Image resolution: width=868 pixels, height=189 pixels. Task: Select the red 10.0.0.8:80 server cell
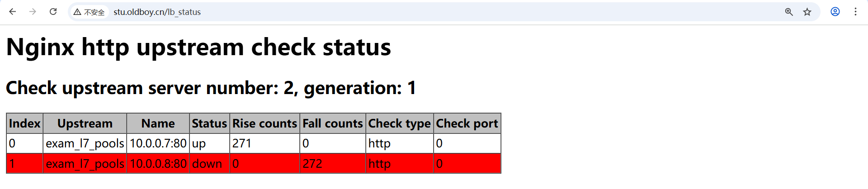pyautogui.click(x=158, y=164)
